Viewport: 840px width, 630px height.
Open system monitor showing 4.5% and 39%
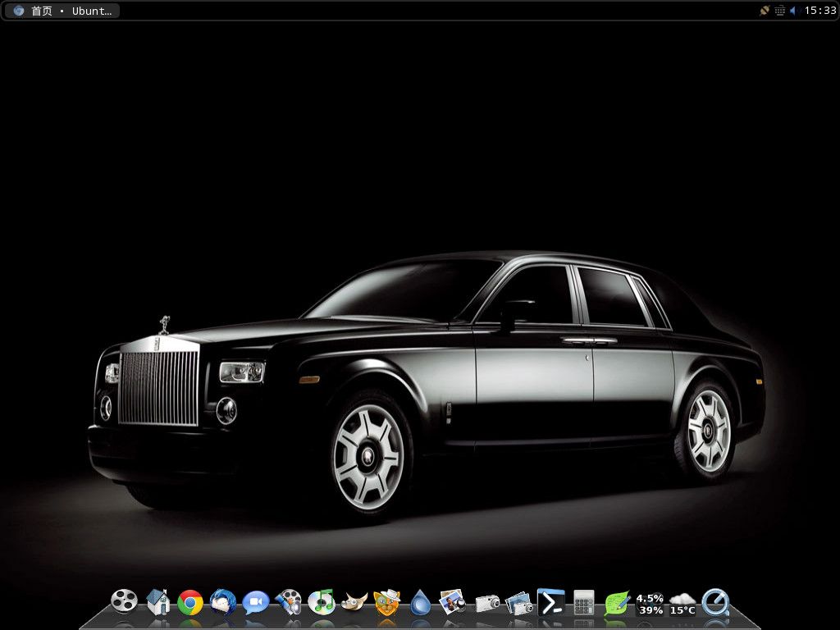click(650, 604)
